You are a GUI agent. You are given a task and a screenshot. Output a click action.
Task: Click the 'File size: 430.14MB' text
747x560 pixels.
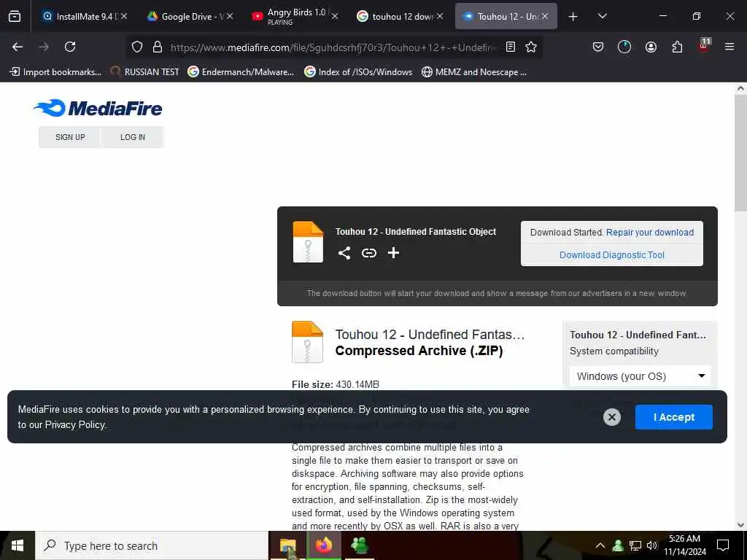[336, 384]
